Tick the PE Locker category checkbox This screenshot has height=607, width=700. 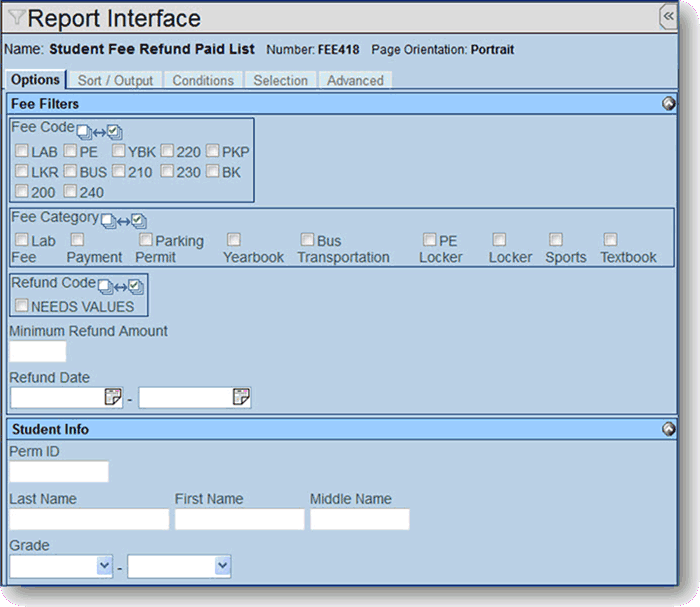pyautogui.click(x=429, y=240)
